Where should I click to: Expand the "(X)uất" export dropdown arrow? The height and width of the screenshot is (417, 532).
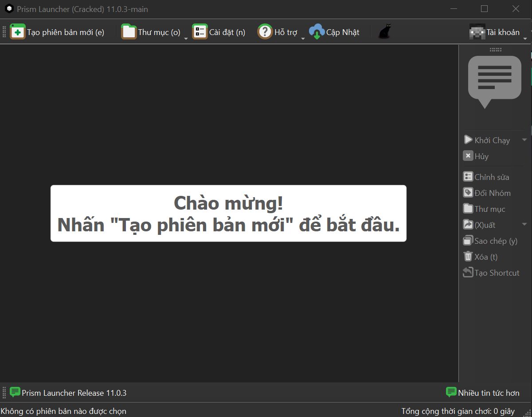click(524, 225)
